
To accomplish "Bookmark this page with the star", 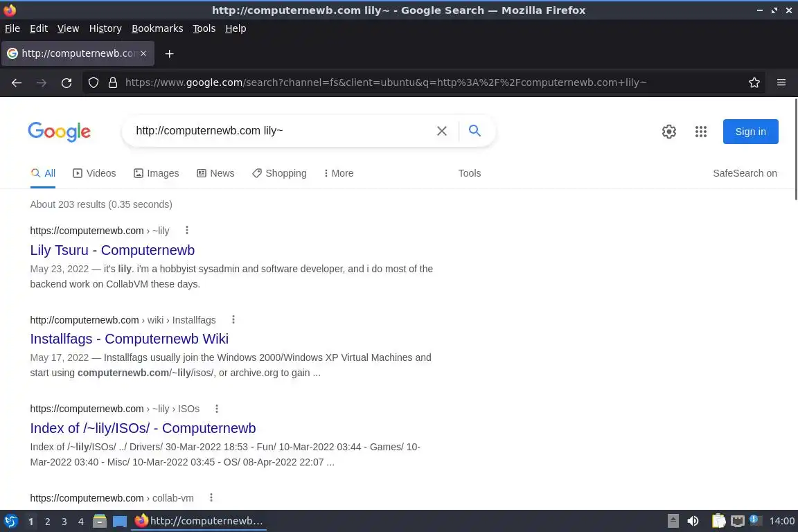I will (x=754, y=82).
